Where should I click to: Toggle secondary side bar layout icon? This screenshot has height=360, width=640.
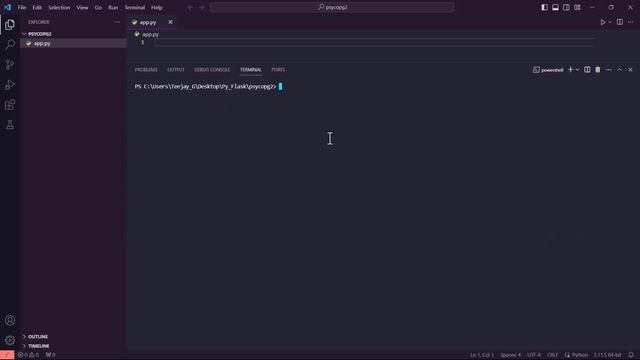(566, 7)
